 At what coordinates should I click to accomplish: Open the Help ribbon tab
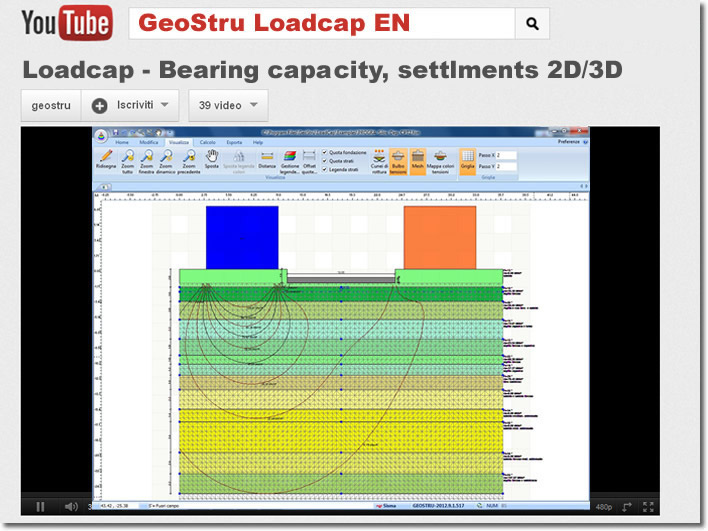coord(258,142)
